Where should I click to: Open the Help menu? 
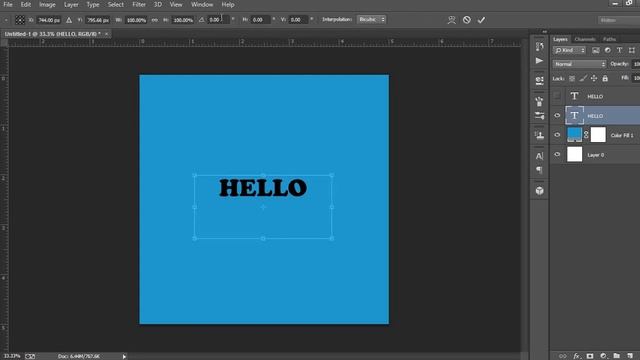[x=228, y=5]
